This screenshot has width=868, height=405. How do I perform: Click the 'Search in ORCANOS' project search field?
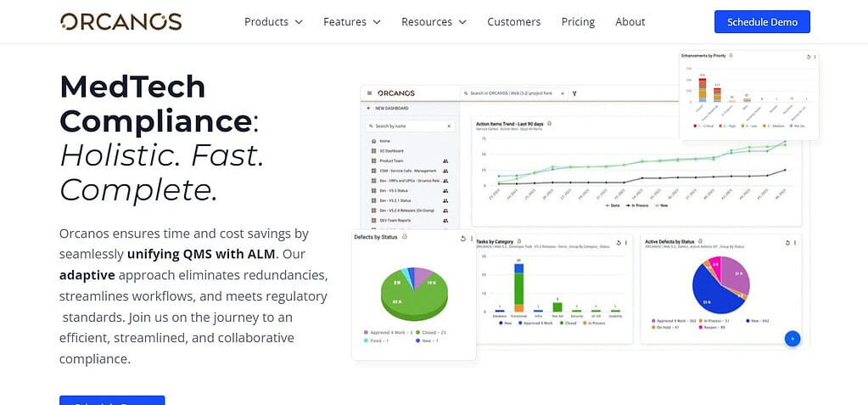pos(514,93)
